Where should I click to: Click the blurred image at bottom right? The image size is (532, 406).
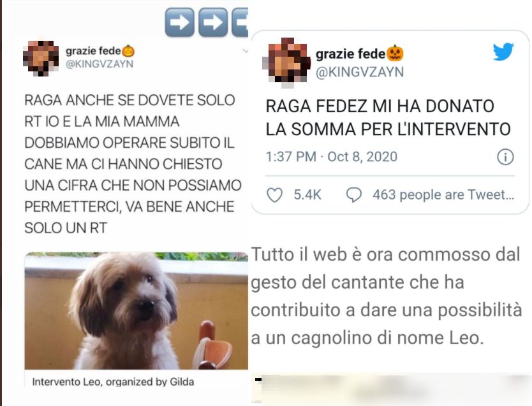(392, 389)
